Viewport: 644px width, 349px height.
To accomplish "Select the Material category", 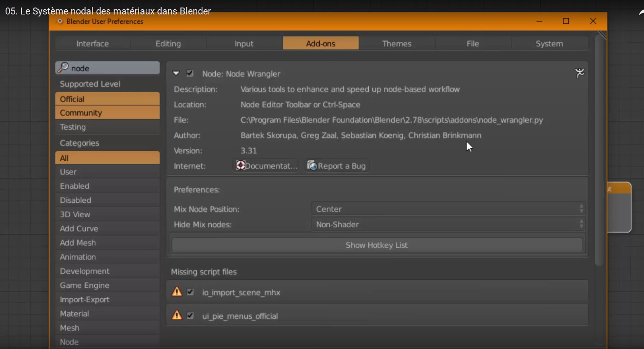I will [107, 314].
